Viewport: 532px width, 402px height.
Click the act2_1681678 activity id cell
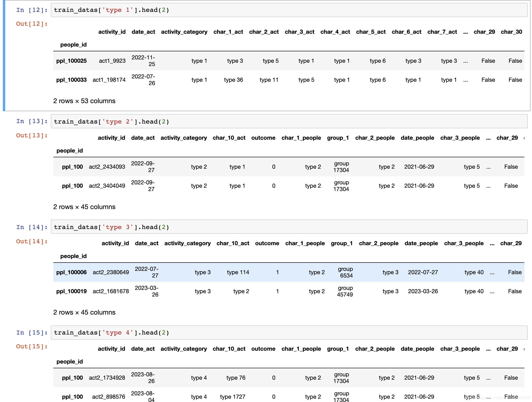[111, 291]
